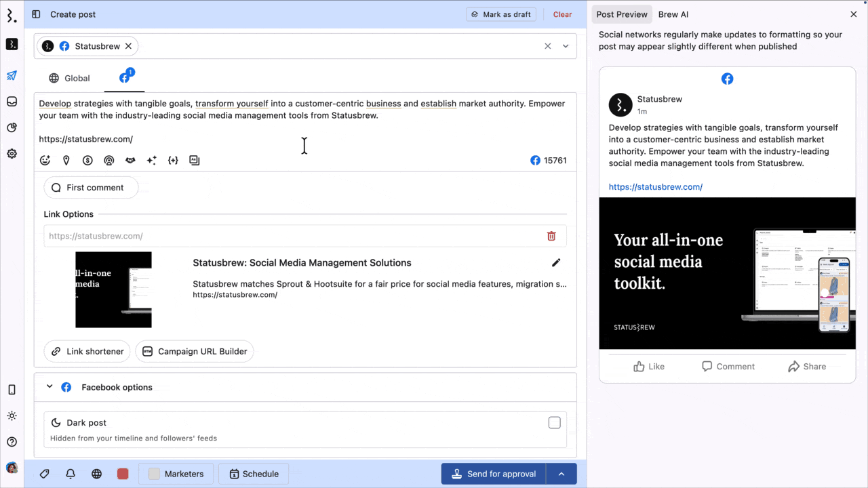868x488 pixels.
Task: Open Brew AI sparkle assistant icon
Action: [152, 161]
